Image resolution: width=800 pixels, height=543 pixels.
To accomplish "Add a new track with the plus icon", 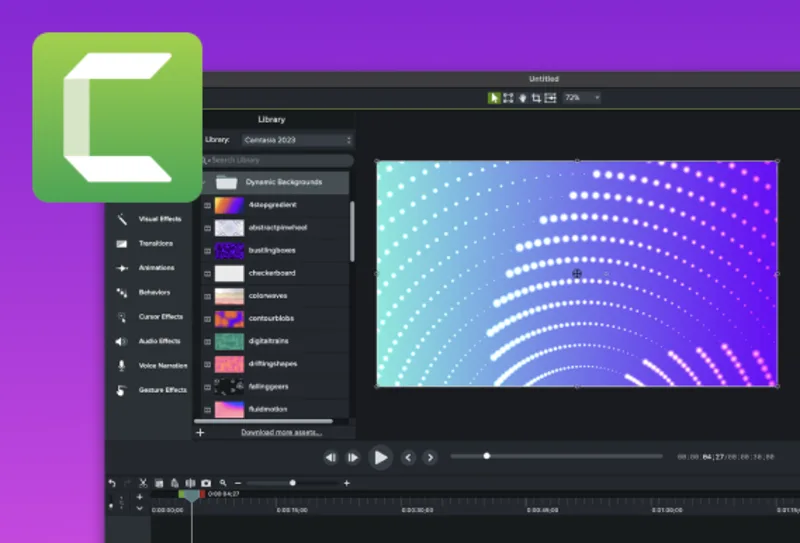I will coord(140,497).
